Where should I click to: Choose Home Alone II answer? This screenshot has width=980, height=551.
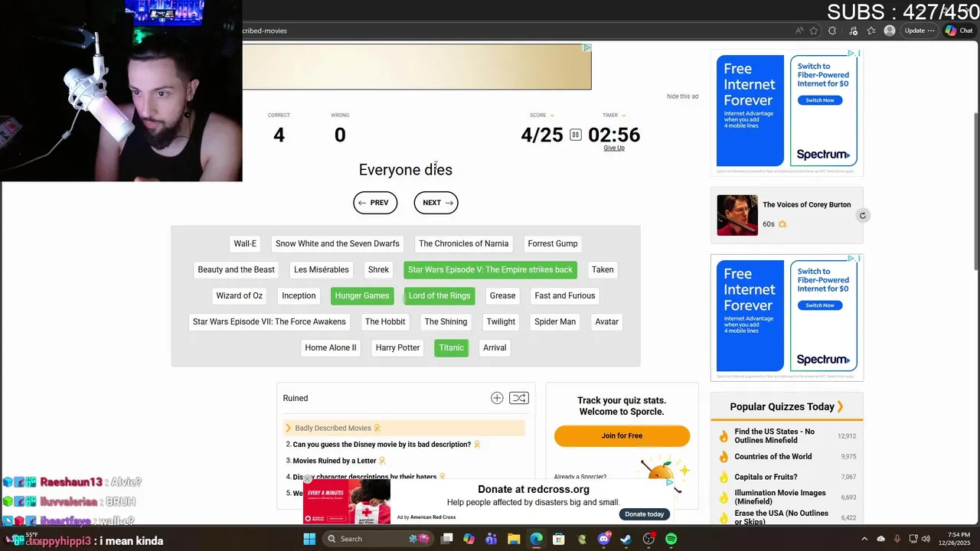tap(331, 347)
